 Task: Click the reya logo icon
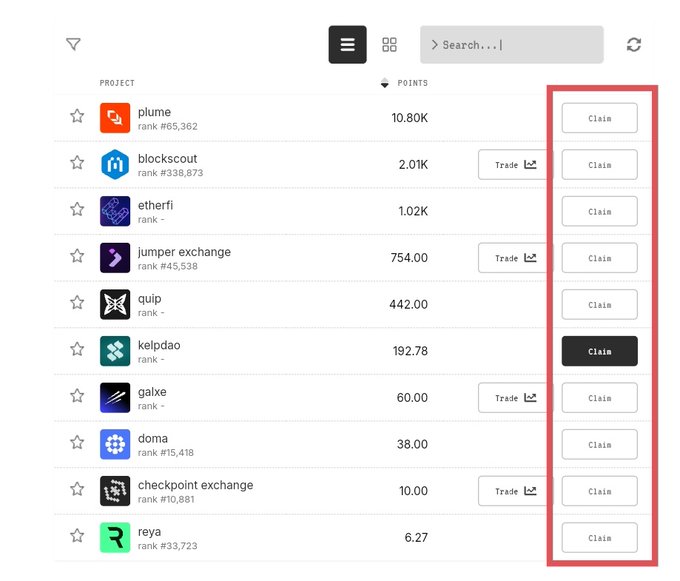[115, 537]
